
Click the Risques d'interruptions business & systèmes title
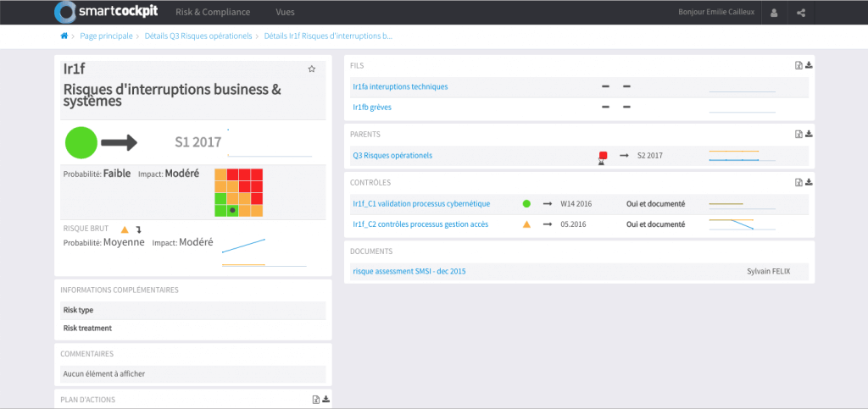click(172, 95)
